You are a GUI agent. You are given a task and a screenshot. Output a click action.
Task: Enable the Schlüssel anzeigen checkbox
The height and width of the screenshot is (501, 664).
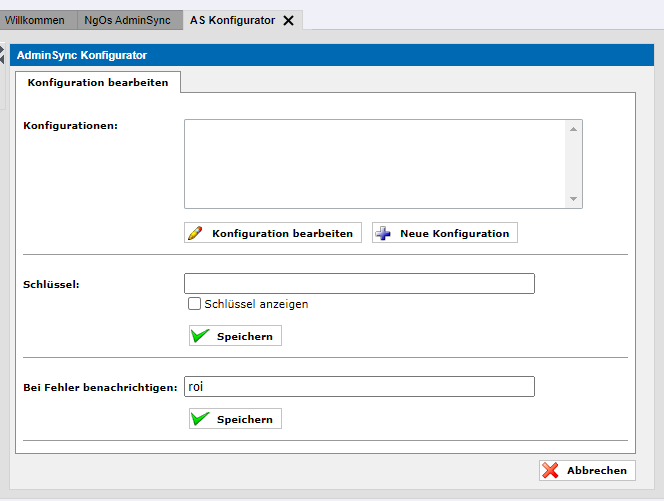coord(194,304)
